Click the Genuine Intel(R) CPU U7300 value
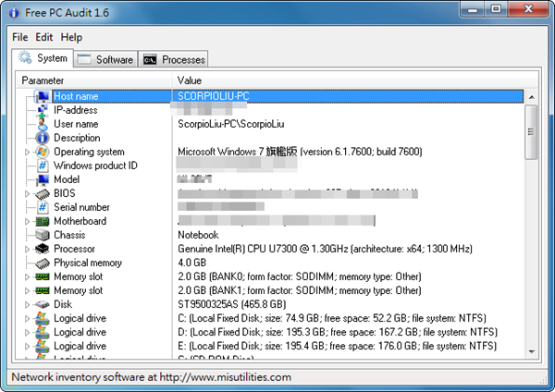This screenshot has height=392, width=555. pyautogui.click(x=325, y=249)
